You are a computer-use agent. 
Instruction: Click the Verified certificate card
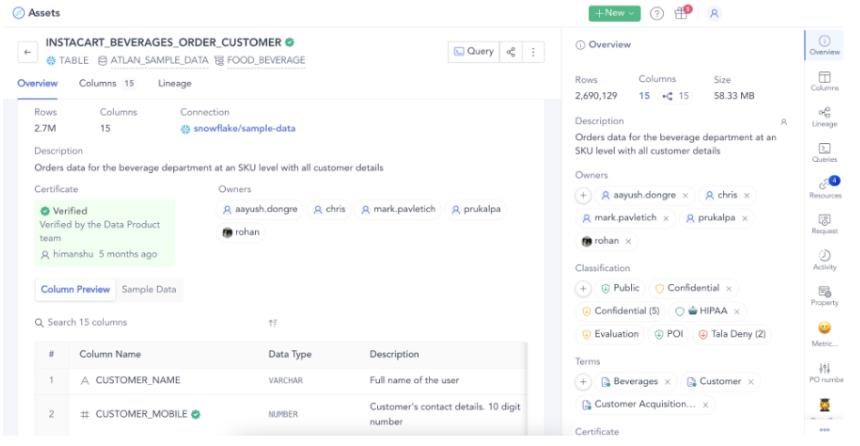[105, 233]
